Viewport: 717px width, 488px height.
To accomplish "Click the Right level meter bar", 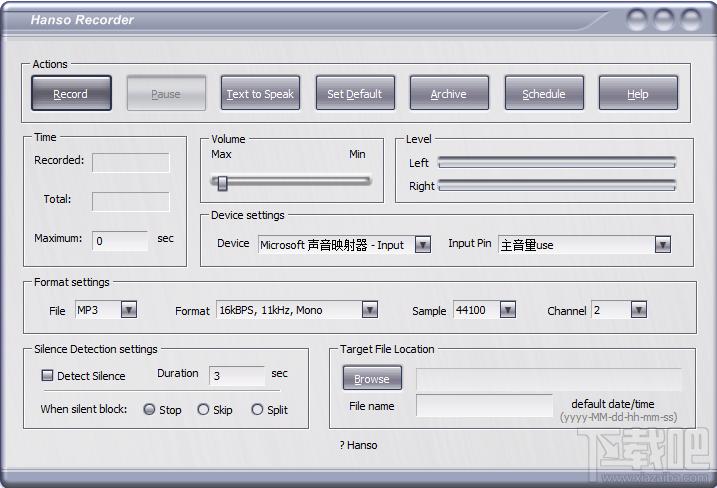I will tap(556, 185).
